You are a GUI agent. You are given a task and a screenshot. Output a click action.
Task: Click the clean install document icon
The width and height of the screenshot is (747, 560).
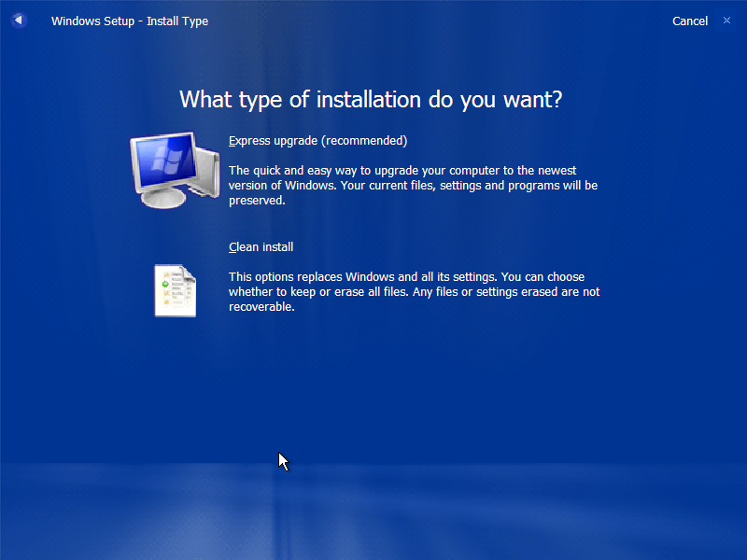(175, 290)
